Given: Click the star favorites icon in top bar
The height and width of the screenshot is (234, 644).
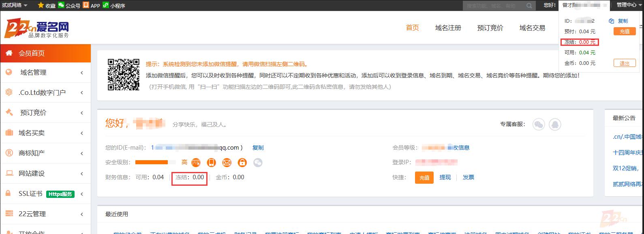Looking at the screenshot, I should coord(41,5).
